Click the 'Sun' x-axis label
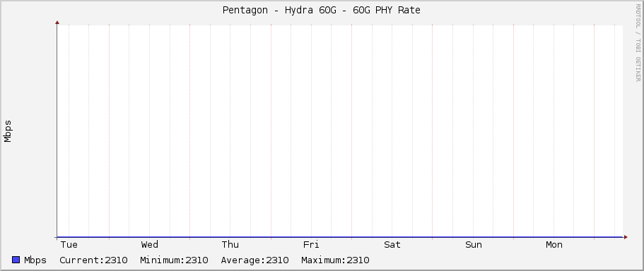The image size is (644, 271). 473,245
